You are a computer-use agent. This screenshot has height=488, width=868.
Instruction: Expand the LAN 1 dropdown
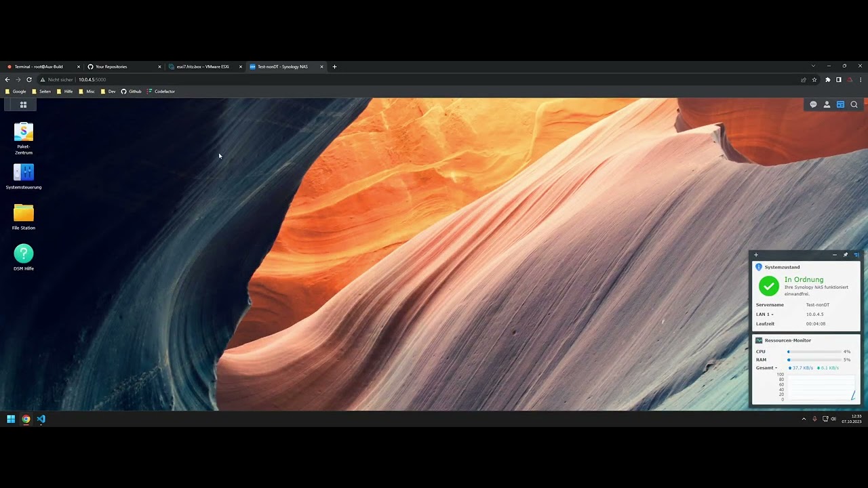coord(764,314)
